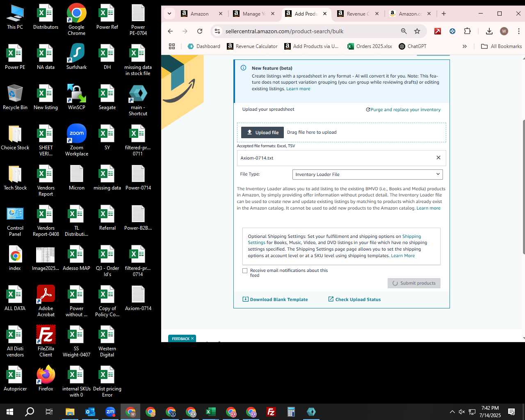Open Zoom Workplace desktop icon
Viewport: 525px width, 420px height.
coord(76,140)
